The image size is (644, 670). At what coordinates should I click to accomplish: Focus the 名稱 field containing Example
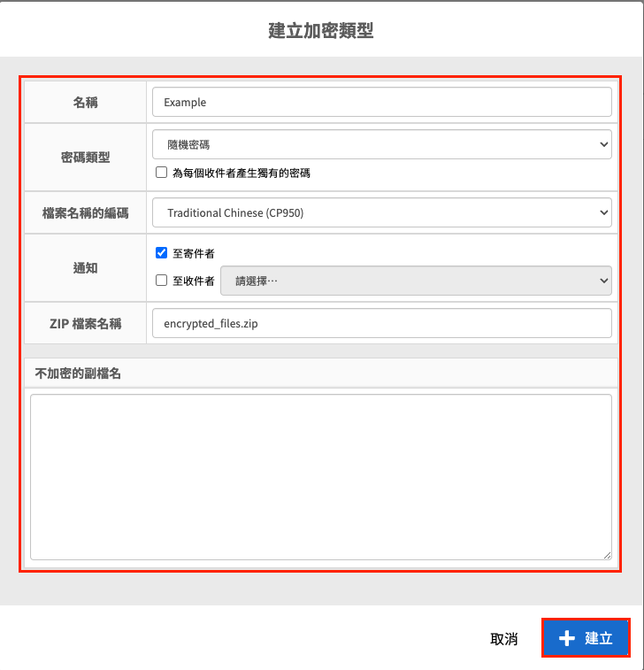pos(381,102)
